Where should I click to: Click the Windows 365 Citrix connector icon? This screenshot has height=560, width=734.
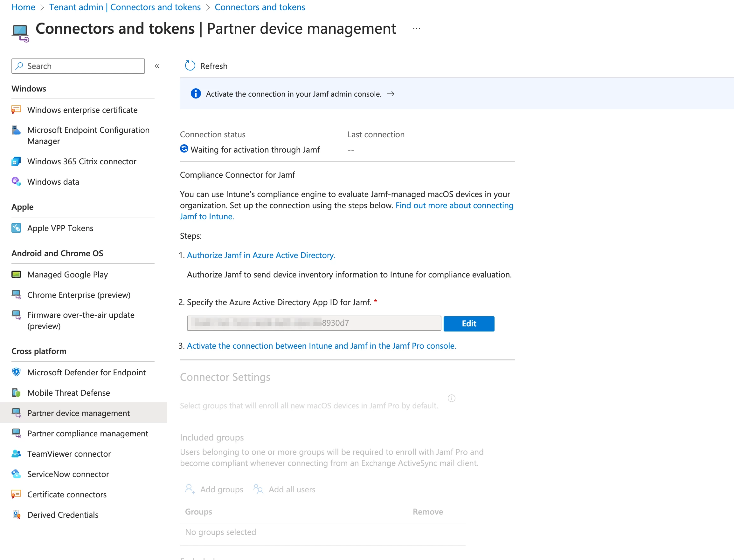pos(16,161)
